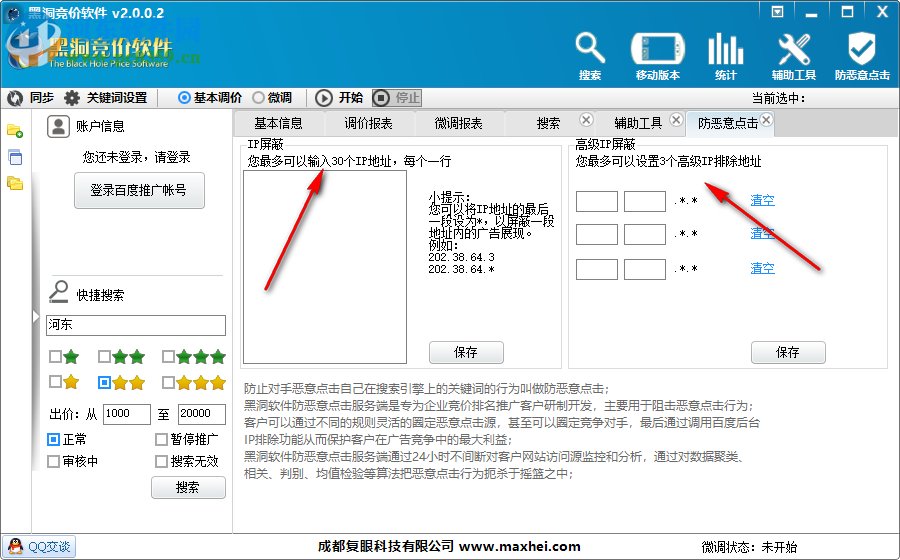Check the 暂停推广 checkbox
Viewport: 900px width, 560px height.
coord(161,440)
